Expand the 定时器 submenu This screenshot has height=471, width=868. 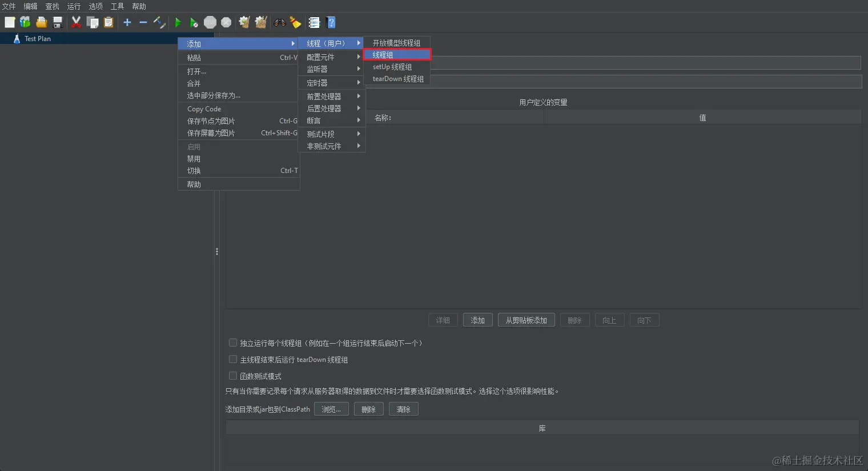click(x=331, y=83)
